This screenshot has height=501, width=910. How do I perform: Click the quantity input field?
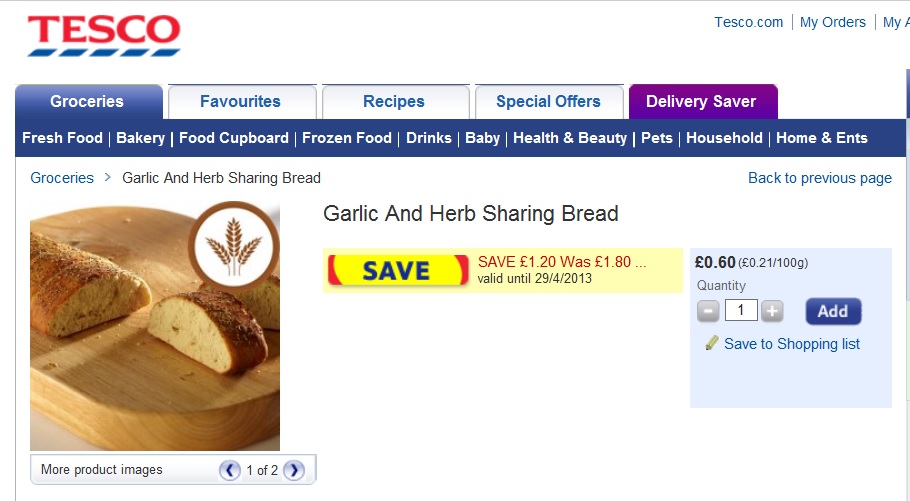pos(740,311)
